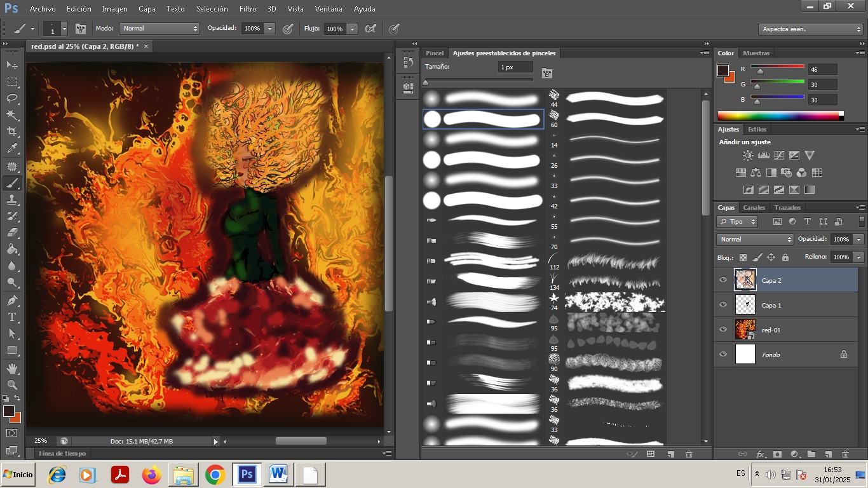The height and width of the screenshot is (488, 868).
Task: Select the Magic Wand tool
Action: (x=12, y=115)
